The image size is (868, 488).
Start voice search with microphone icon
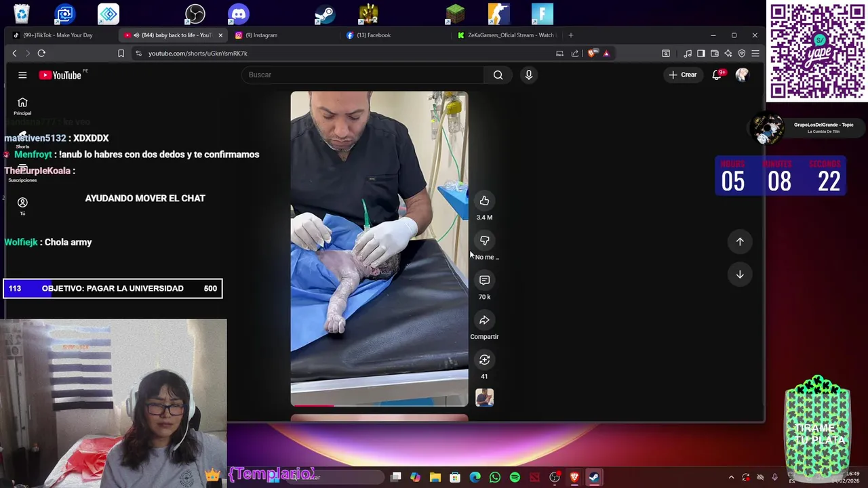coord(529,75)
